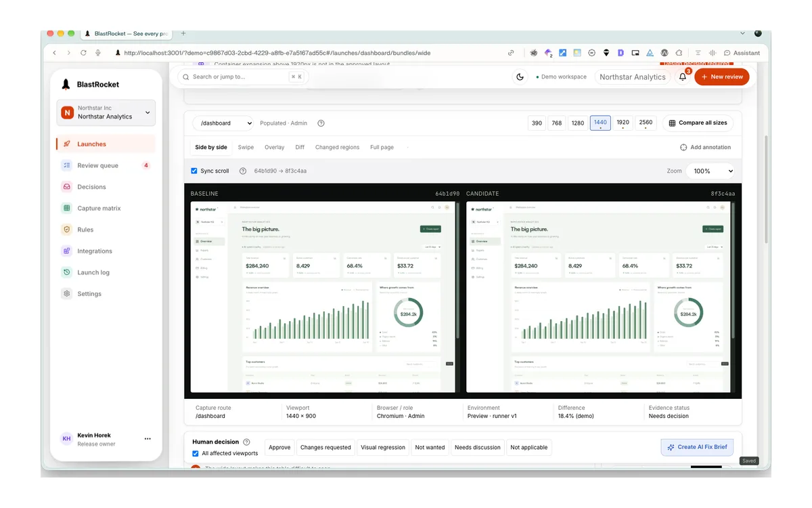
Task: Choose the Visual regression decision
Action: pos(383,448)
